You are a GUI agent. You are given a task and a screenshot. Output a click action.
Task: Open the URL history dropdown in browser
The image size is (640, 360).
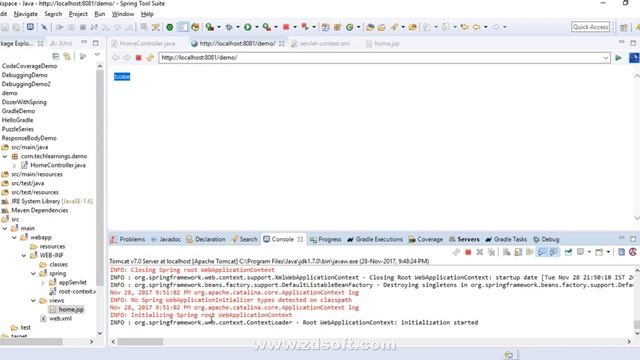[x=605, y=58]
